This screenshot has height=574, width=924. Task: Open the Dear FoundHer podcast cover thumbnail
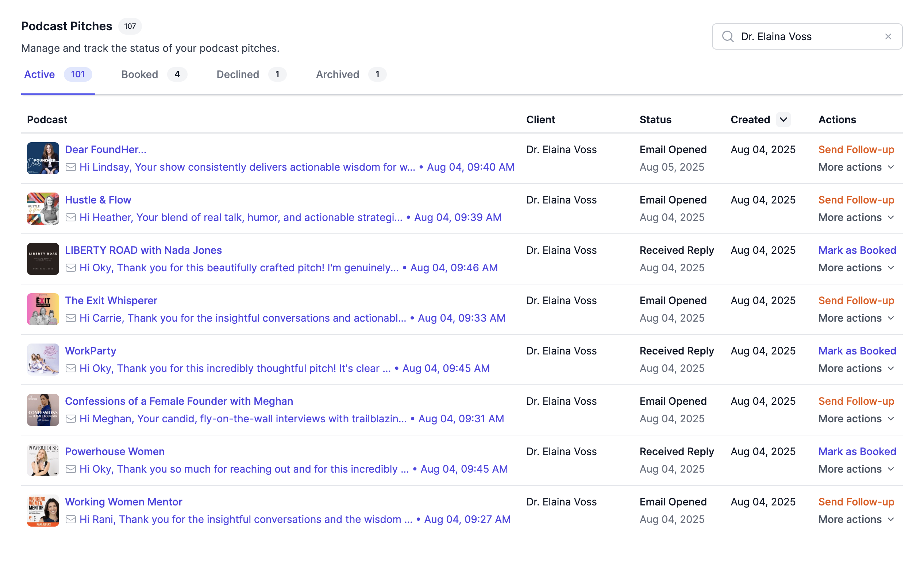point(43,158)
